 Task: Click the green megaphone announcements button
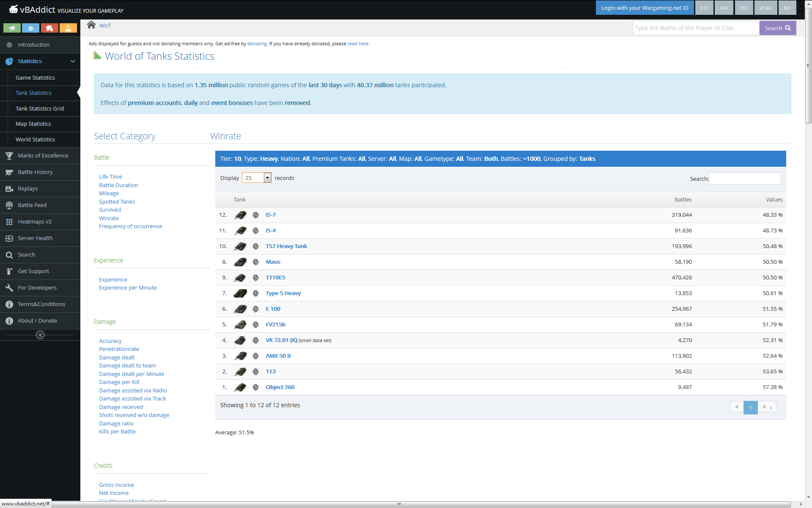coord(12,28)
